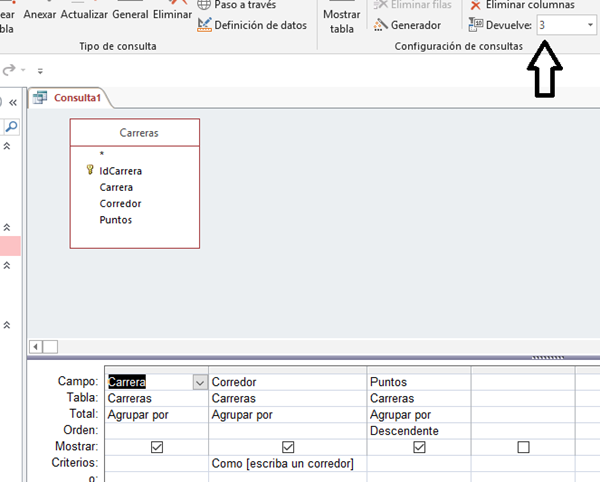Image resolution: width=600 pixels, height=482 pixels.
Task: Open the Redo dropdown arrow
Action: coord(23,70)
